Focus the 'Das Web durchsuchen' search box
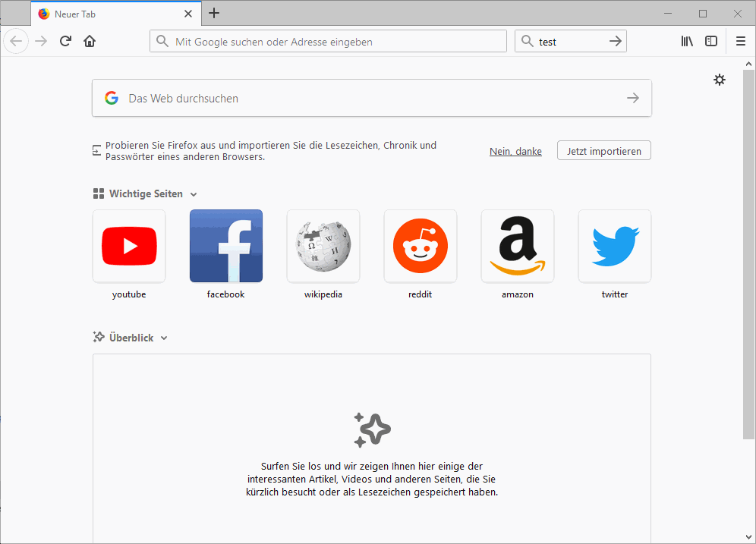The height and width of the screenshot is (544, 756). click(x=372, y=99)
